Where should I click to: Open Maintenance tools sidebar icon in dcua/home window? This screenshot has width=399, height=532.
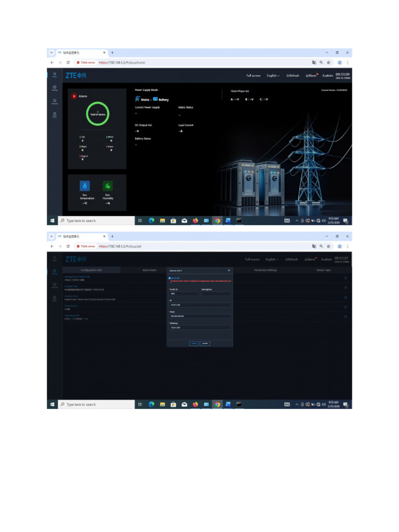click(54, 101)
